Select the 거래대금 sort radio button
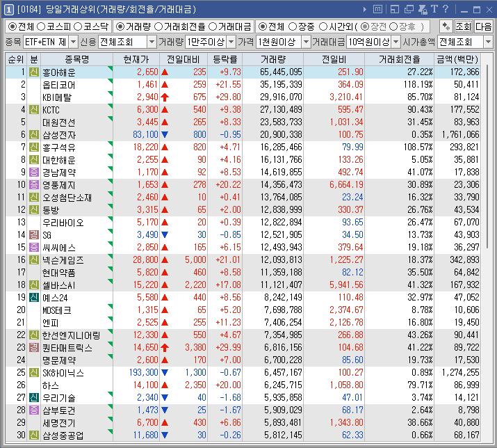This screenshot has height=448, width=497. tap(213, 26)
